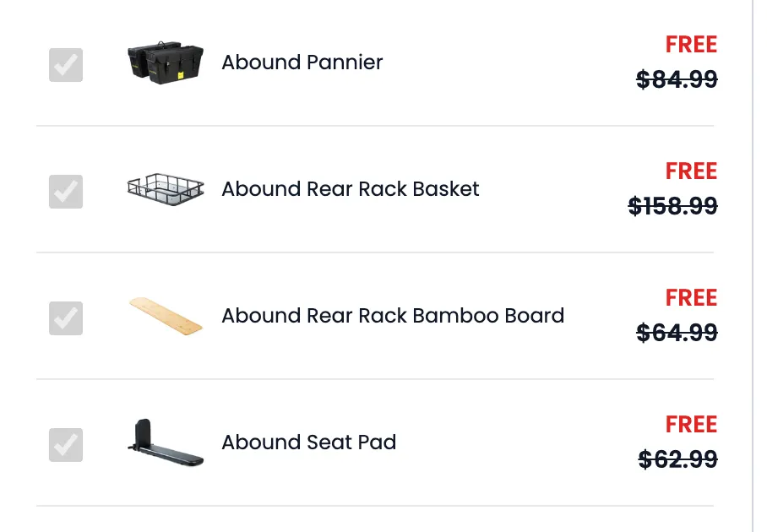Open the Abound Seat Pad product name
767x532 pixels.
[x=308, y=442]
